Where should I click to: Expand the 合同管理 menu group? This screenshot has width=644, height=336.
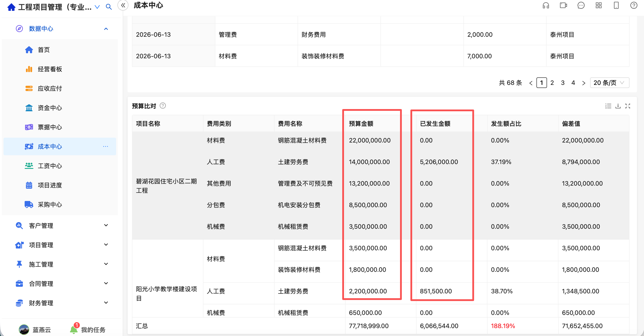(x=60, y=283)
